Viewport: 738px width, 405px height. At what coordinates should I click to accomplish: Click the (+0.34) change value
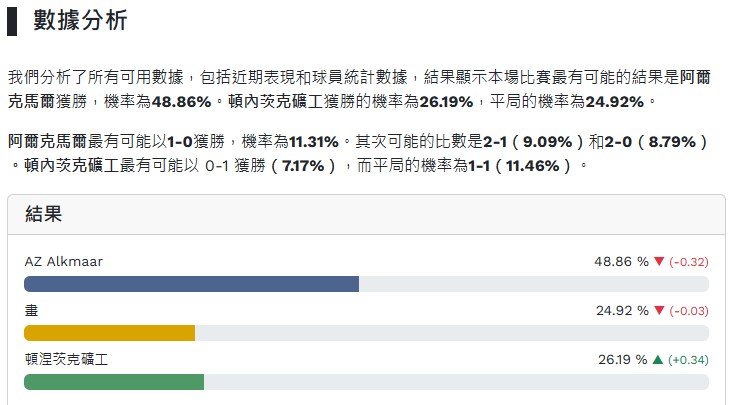point(688,360)
